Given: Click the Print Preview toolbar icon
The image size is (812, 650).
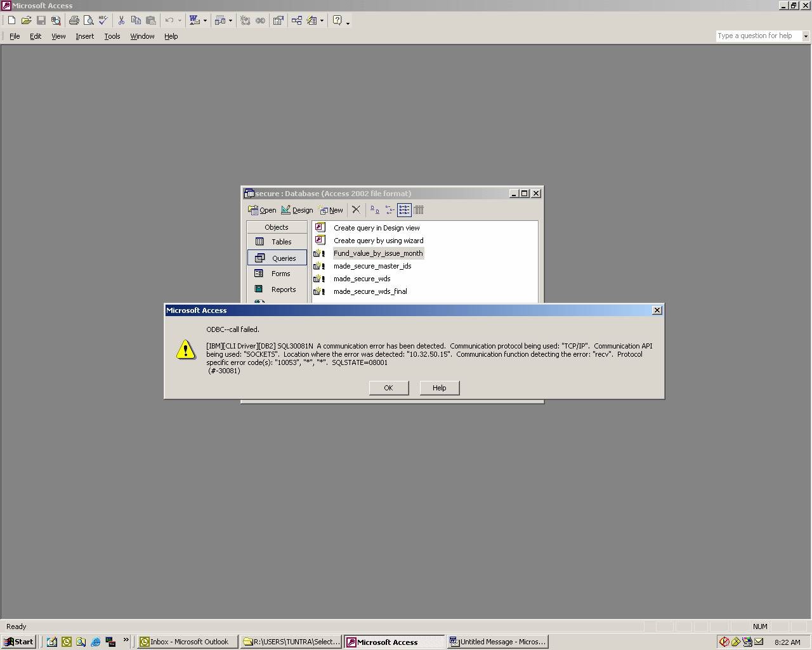Looking at the screenshot, I should [x=89, y=20].
